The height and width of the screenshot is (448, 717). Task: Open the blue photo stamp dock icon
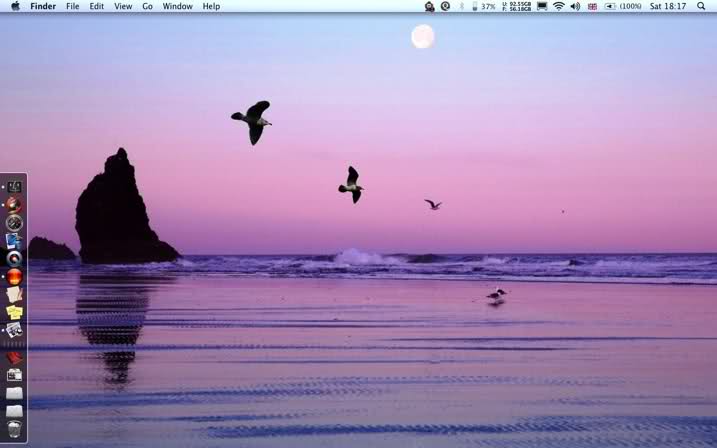(14, 241)
